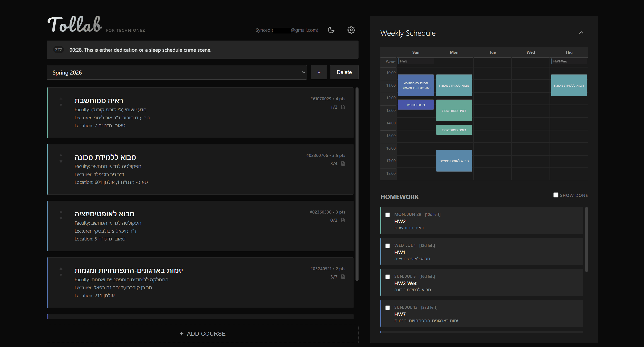644x347 pixels.
Task: Move course #03240521 down with arrow
Action: pyautogui.click(x=61, y=275)
